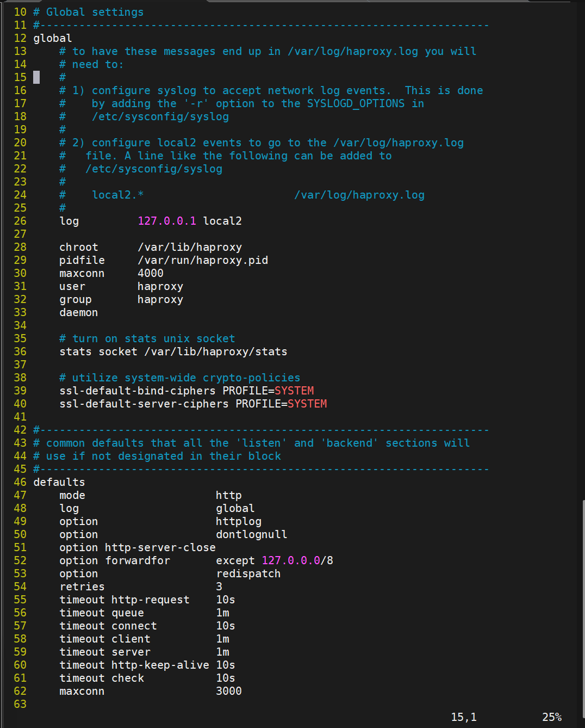585x728 pixels.
Task: Click 'forwardfor' on line 52
Action: 138,560
